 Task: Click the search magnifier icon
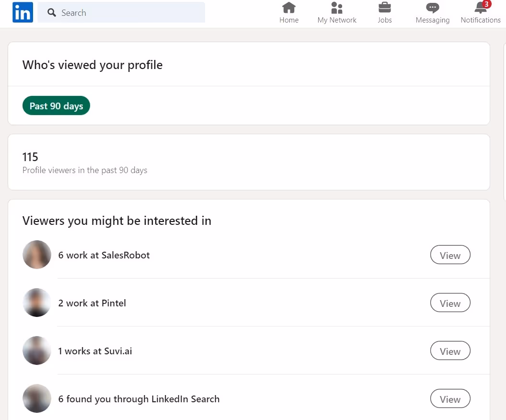tap(51, 13)
